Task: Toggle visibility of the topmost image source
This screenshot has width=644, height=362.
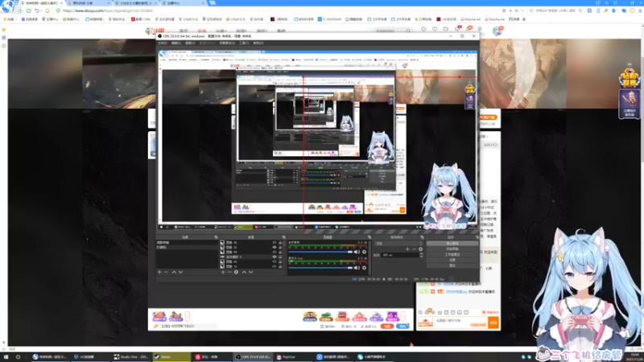Action: click(x=275, y=243)
